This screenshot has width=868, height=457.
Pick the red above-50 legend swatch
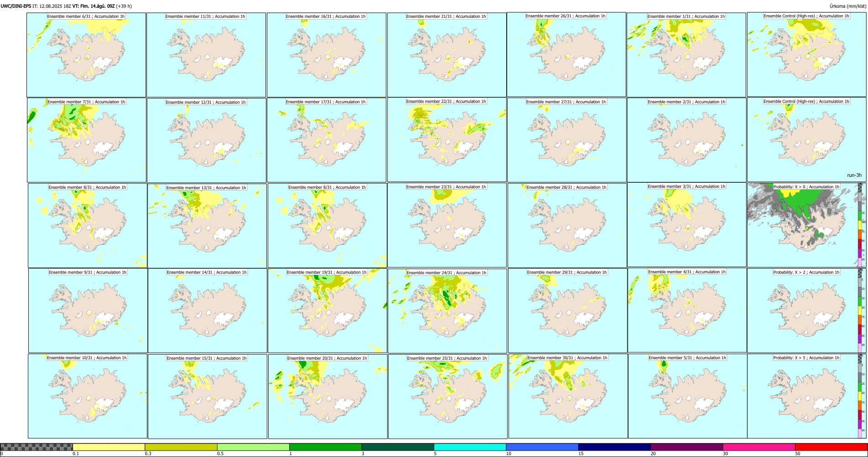(831, 447)
